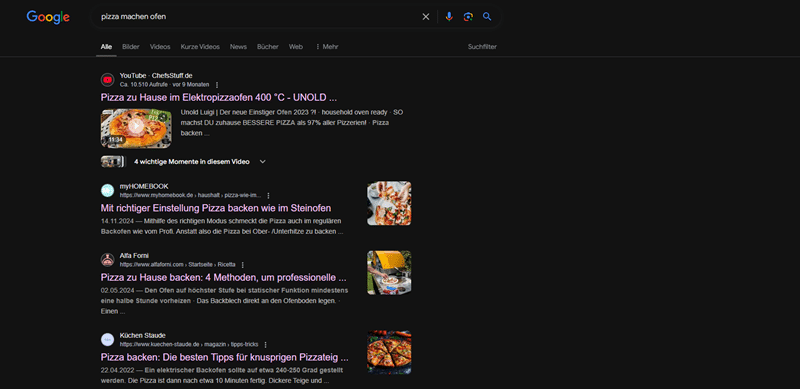800x389 pixels.
Task: Submit search with magnifying glass icon
Action: [487, 17]
